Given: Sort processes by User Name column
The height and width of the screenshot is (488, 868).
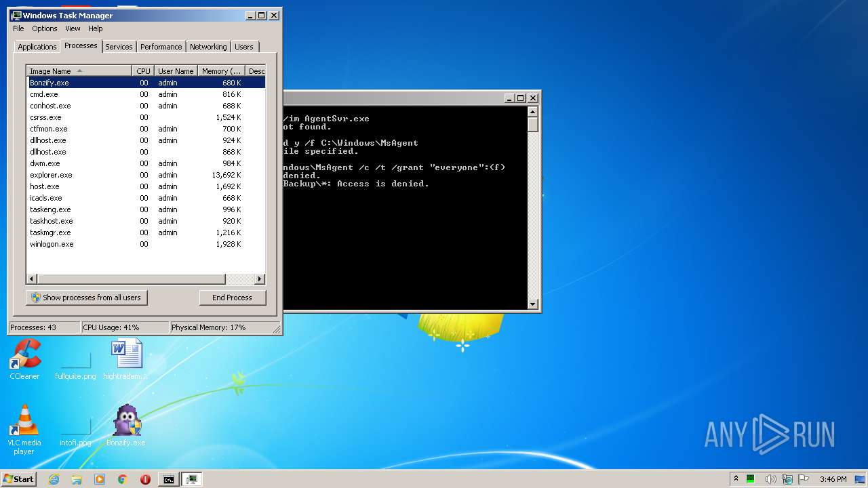Looking at the screenshot, I should click(176, 71).
